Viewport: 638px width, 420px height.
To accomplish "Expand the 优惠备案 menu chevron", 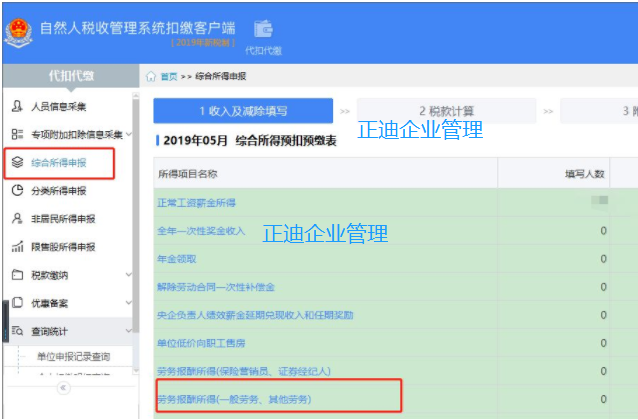I will 128,303.
